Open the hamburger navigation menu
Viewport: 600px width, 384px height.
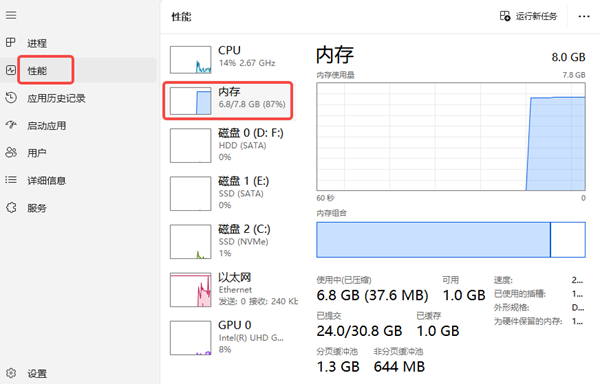[x=11, y=15]
